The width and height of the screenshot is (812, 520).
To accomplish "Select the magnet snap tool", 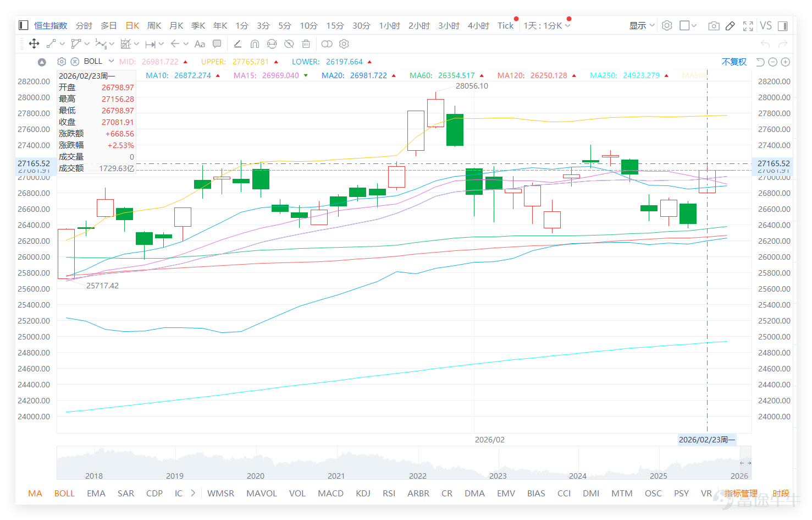I will click(x=255, y=44).
